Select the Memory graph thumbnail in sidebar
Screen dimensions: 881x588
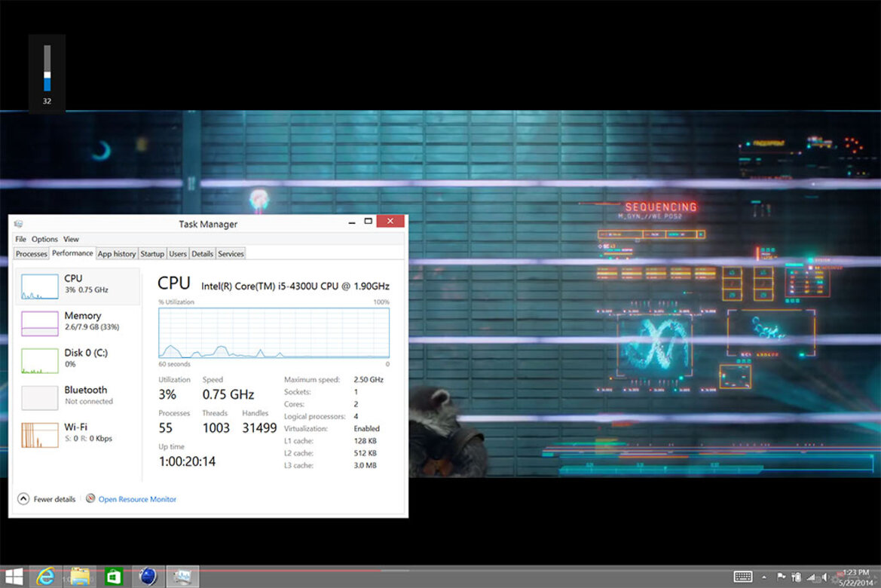point(40,324)
